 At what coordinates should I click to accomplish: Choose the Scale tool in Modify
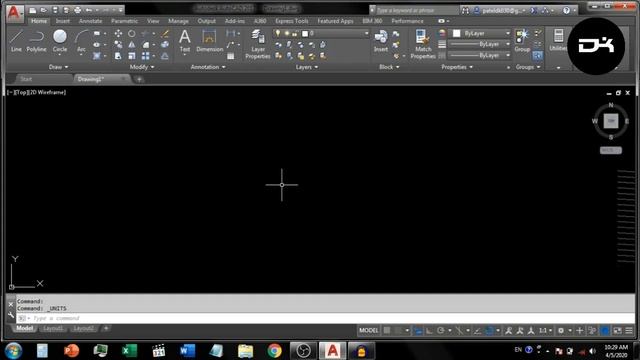131,56
